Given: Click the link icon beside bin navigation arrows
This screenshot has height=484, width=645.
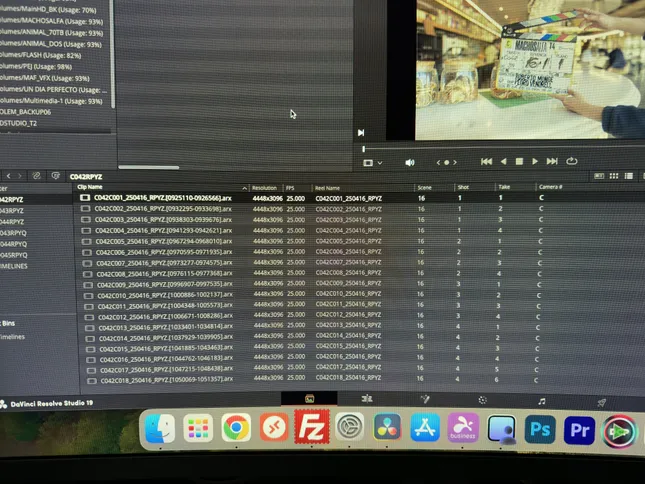Looking at the screenshot, I should [x=36, y=176].
